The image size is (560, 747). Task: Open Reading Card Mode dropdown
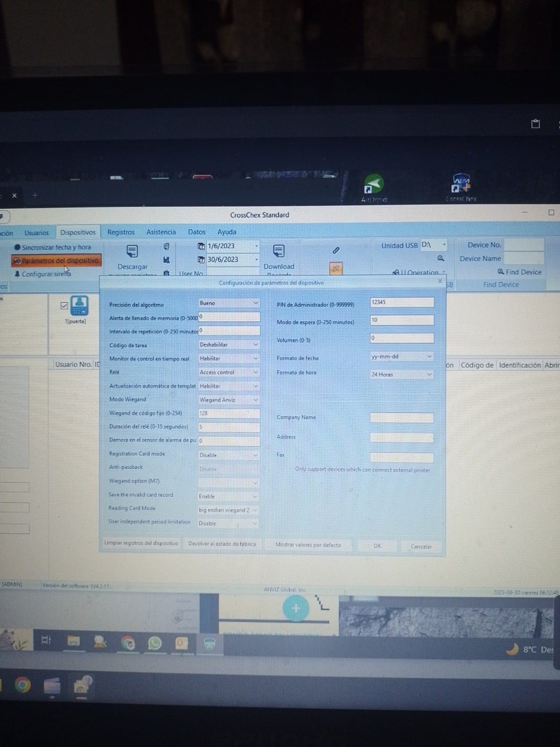(228, 510)
